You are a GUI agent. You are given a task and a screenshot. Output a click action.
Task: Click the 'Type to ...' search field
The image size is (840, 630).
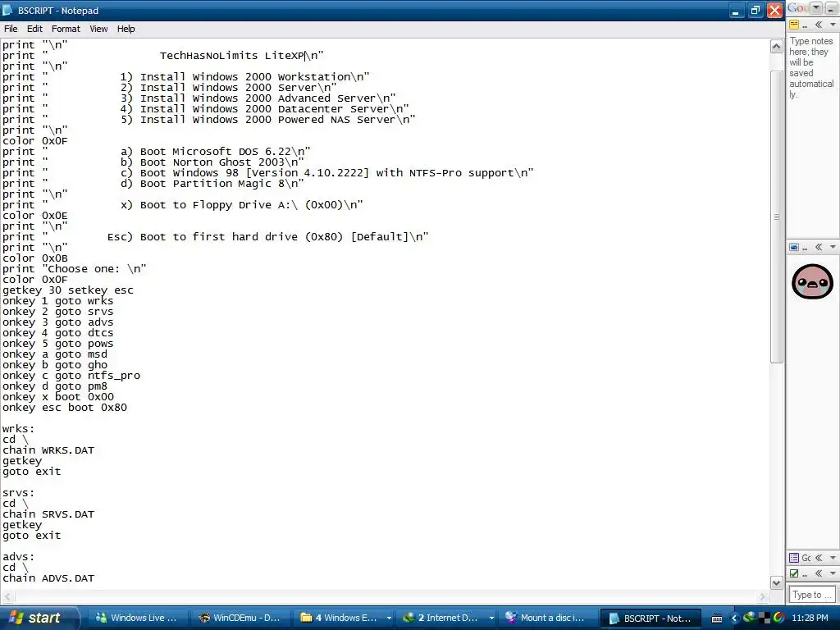point(812,594)
